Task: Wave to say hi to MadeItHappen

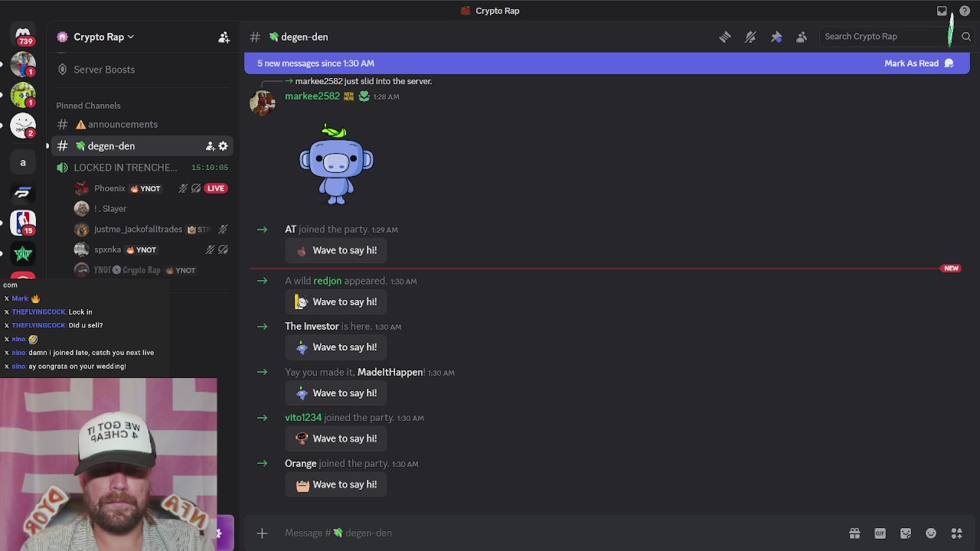Action: (336, 393)
